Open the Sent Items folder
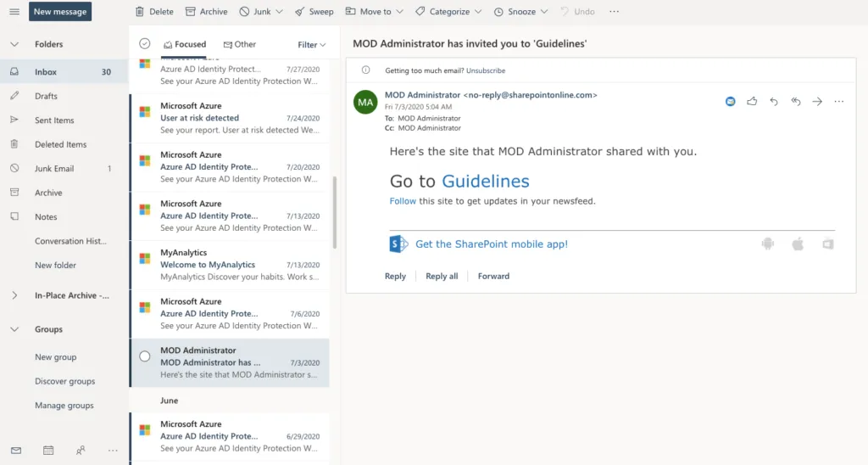The width and height of the screenshot is (868, 465). pos(64,120)
